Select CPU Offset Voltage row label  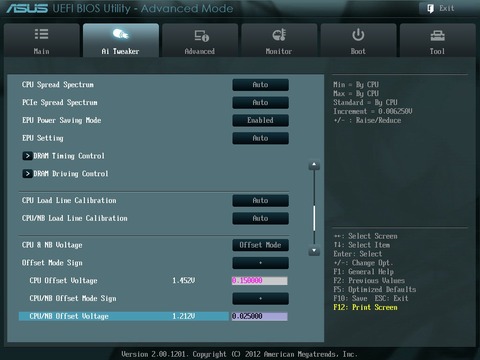[x=63, y=281]
